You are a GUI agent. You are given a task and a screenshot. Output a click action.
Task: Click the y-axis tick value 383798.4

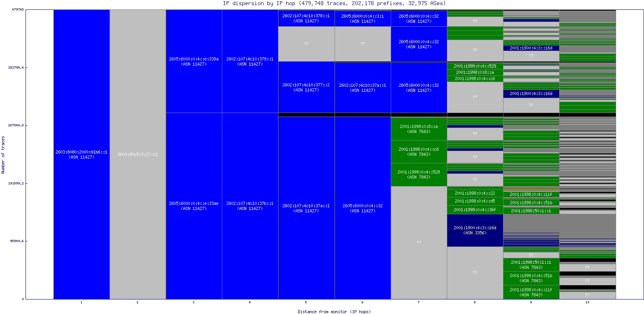tap(16, 68)
